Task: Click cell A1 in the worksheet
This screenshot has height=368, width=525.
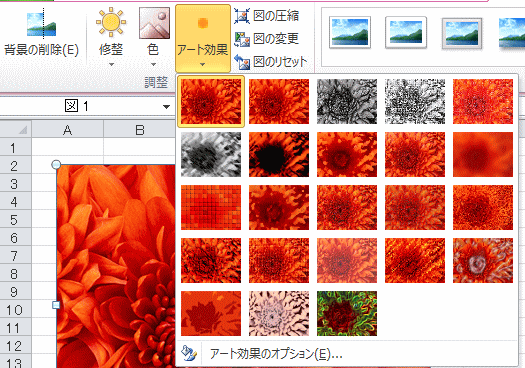Action: (68, 147)
